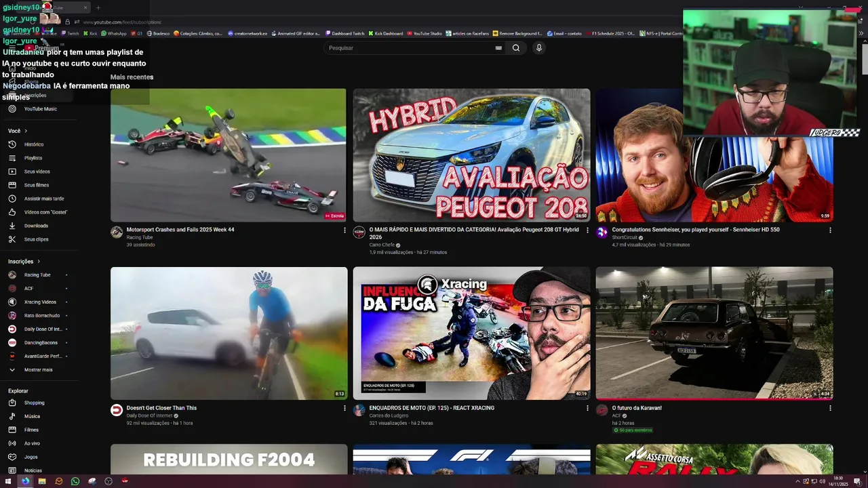The height and width of the screenshot is (488, 868).
Task: Open Vídeos com "Gostei" playlist
Action: point(45,212)
